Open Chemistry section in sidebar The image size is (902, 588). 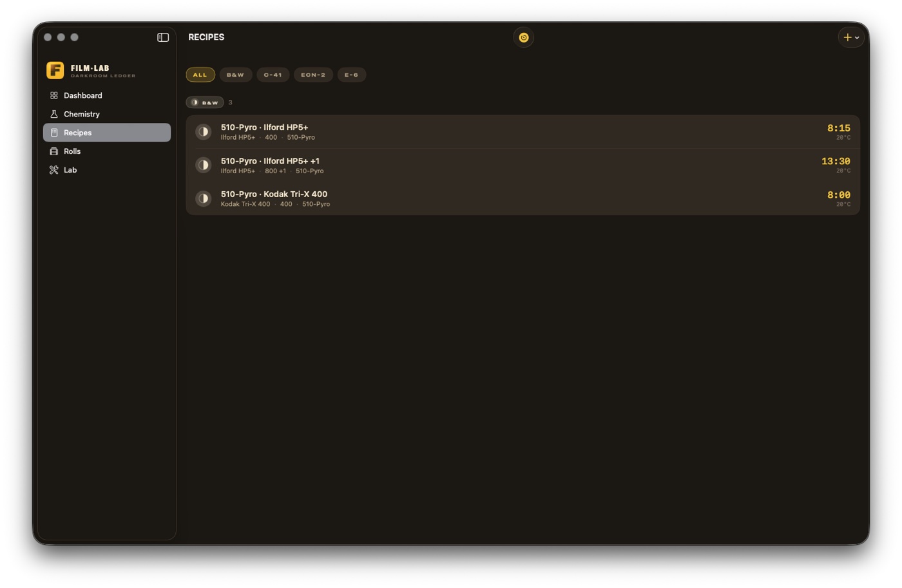(107, 114)
